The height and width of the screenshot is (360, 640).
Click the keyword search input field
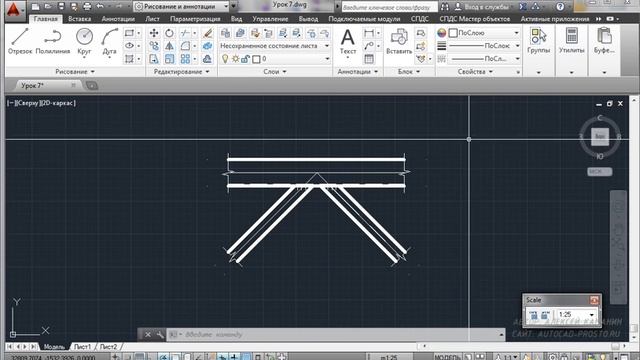[389, 7]
